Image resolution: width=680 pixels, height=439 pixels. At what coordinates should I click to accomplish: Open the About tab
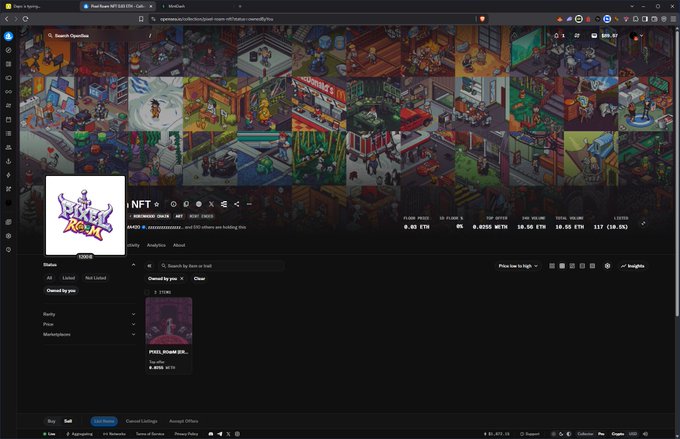(x=179, y=245)
